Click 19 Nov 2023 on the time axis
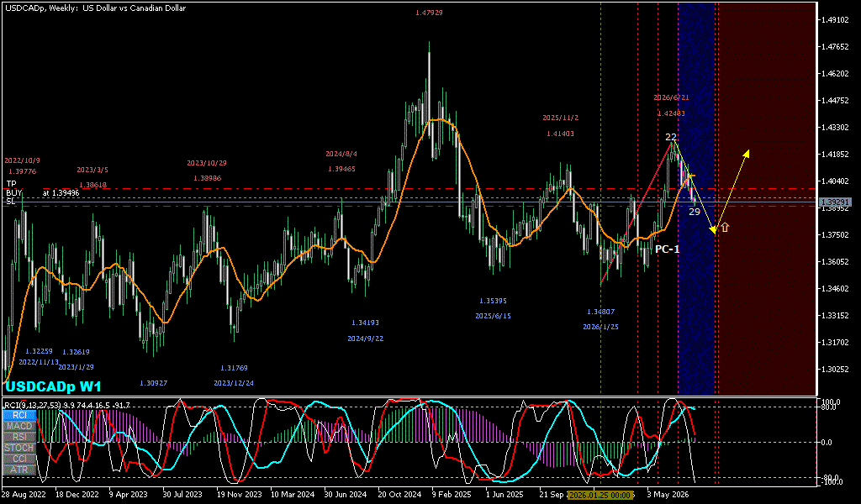 click(x=240, y=495)
